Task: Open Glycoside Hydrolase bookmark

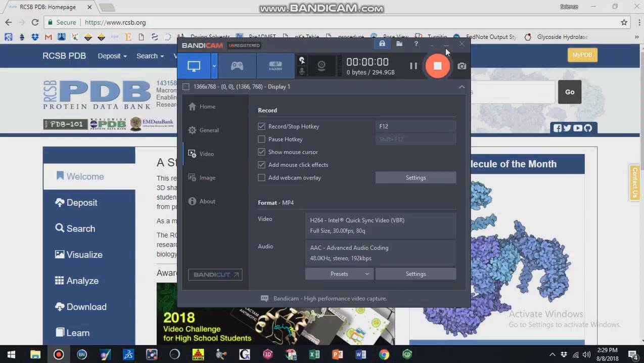Action: (556, 37)
